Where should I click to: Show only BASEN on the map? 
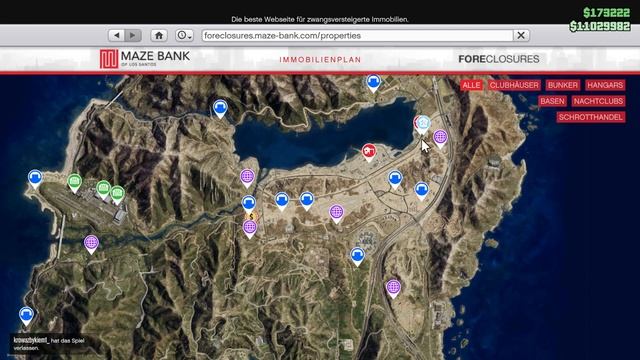point(552,101)
